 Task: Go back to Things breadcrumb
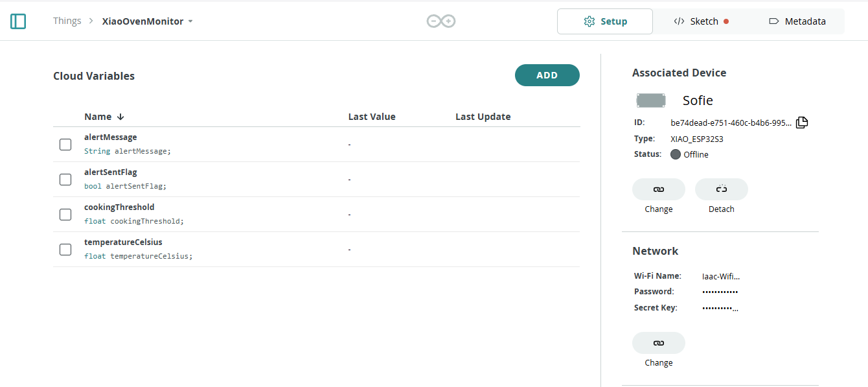pos(67,21)
